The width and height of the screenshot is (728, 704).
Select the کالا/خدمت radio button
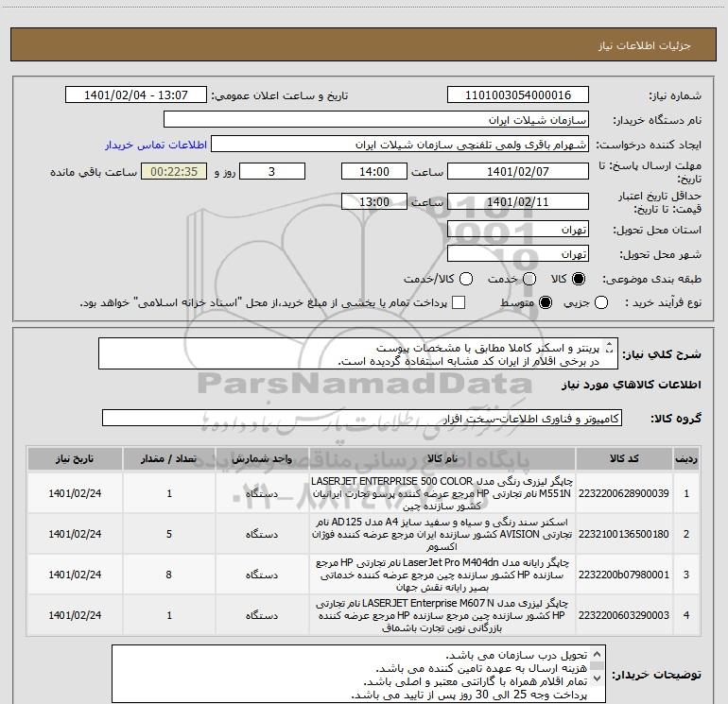pos(466,279)
